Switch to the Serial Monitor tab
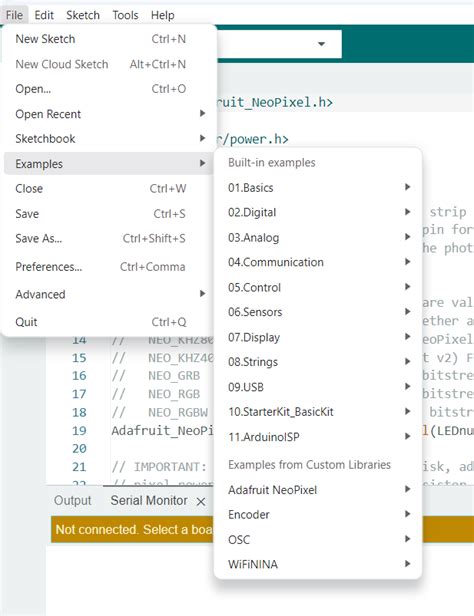 [149, 500]
